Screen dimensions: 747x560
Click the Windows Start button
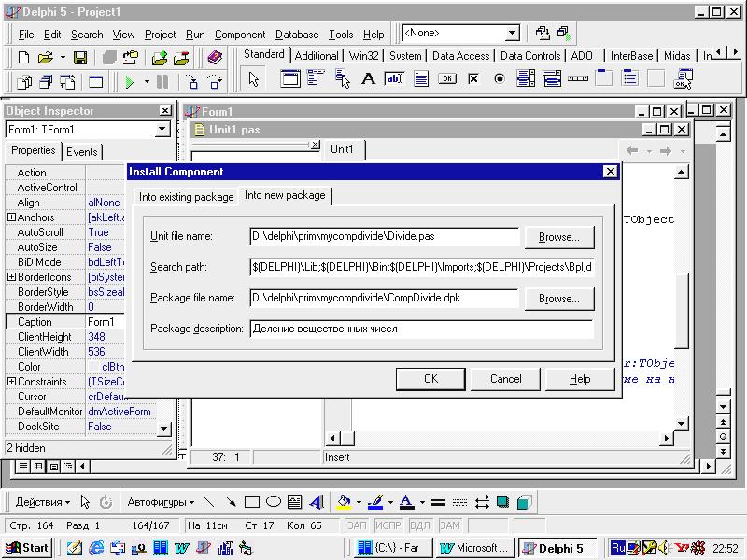(27, 548)
